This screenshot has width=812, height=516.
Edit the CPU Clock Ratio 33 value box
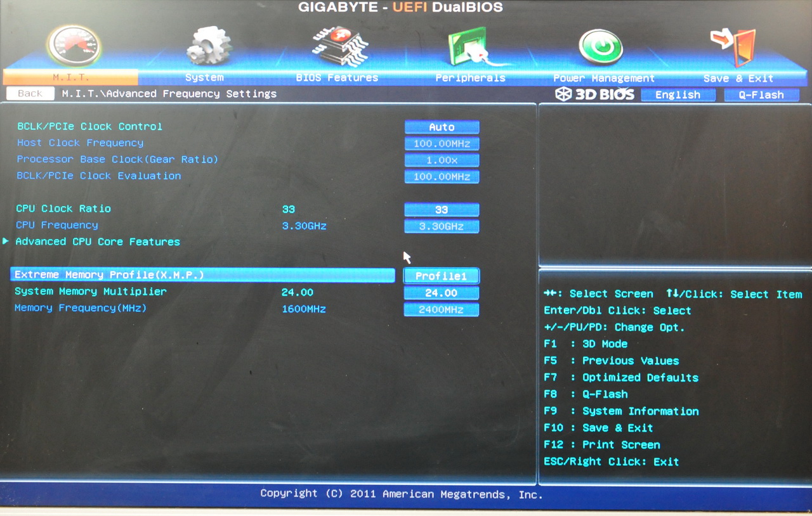coord(442,209)
